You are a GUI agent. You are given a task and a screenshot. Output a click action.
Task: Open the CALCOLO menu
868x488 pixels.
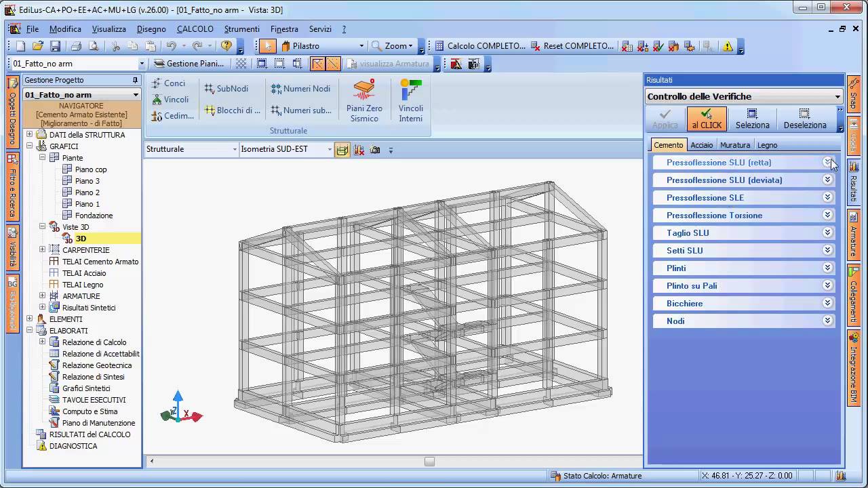tap(195, 29)
